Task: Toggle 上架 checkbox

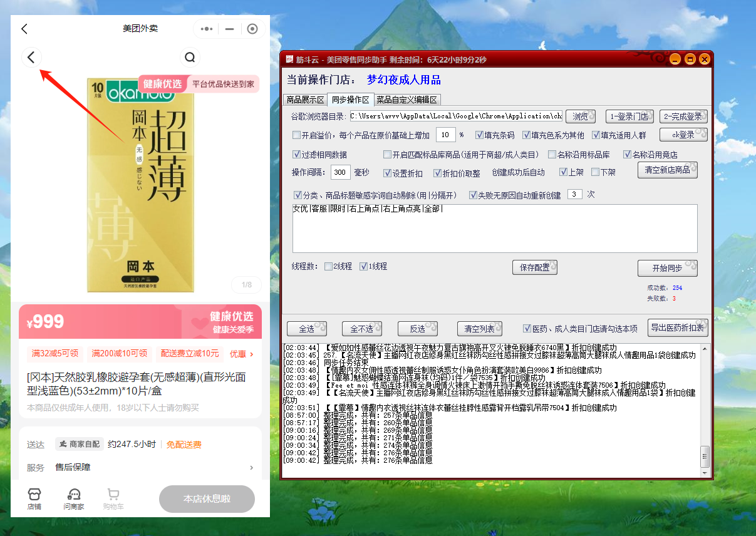Action: 562,172
